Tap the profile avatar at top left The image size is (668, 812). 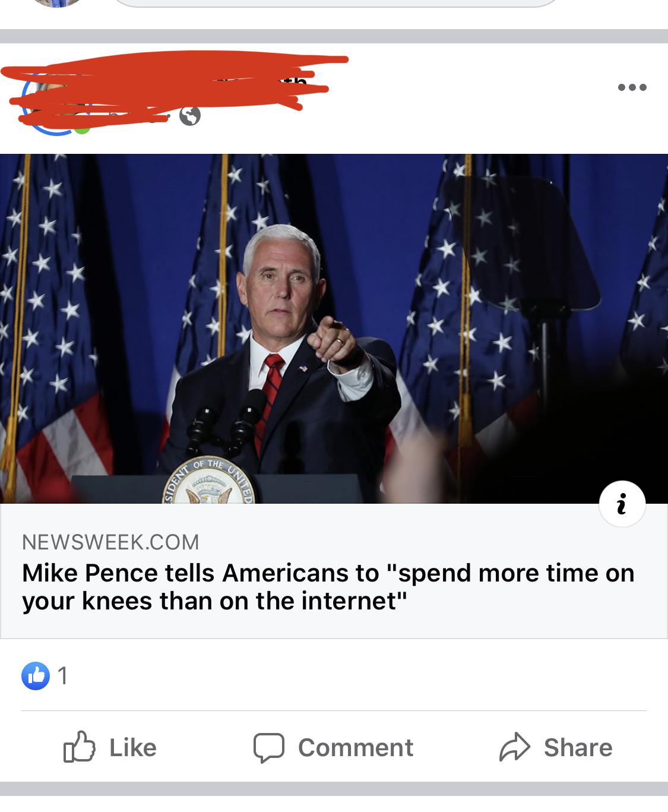point(58,3)
